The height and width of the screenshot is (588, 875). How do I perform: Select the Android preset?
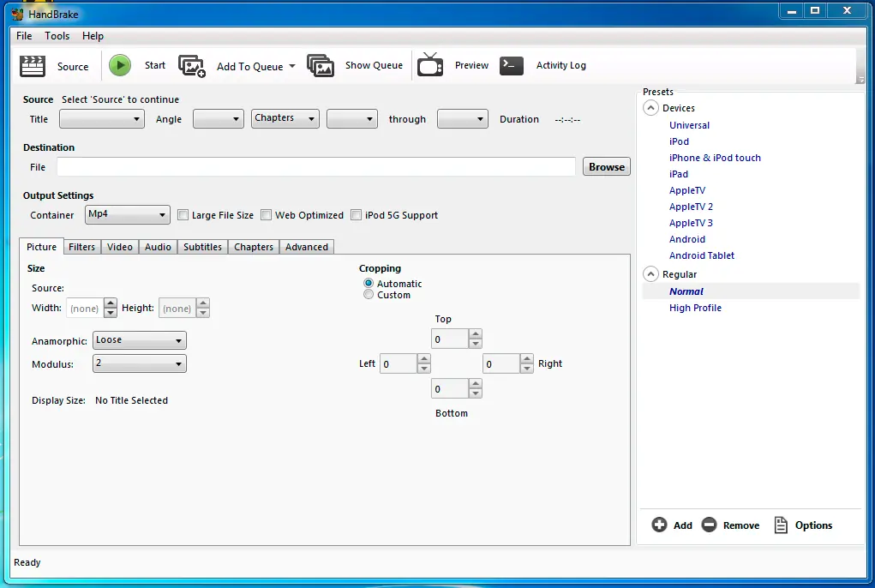click(x=687, y=239)
